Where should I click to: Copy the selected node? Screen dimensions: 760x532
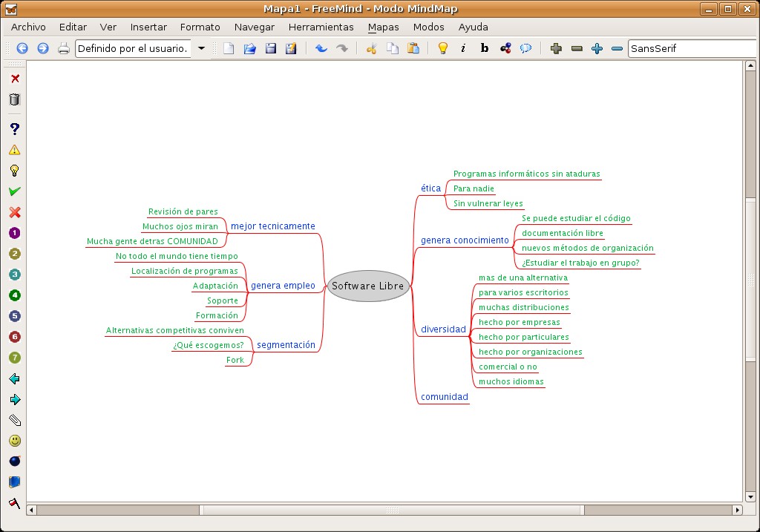[x=393, y=48]
